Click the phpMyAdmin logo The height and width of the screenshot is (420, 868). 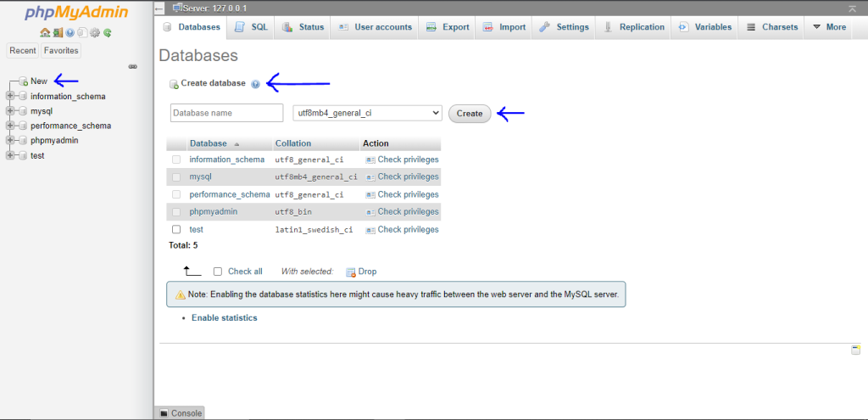click(76, 12)
